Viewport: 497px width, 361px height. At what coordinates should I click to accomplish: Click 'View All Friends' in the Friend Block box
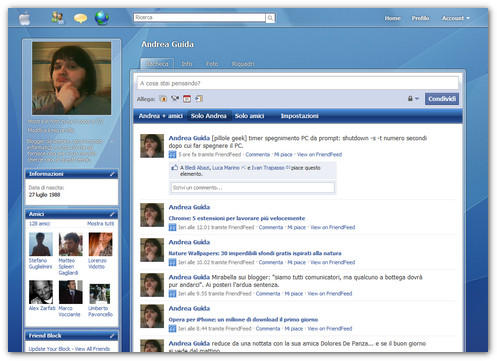(92, 349)
